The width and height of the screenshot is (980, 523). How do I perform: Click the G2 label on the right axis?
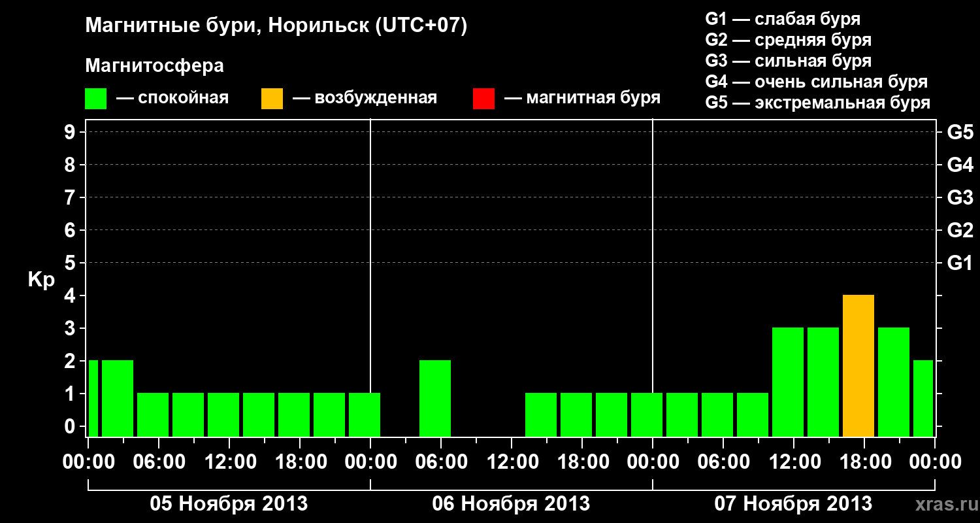click(960, 230)
